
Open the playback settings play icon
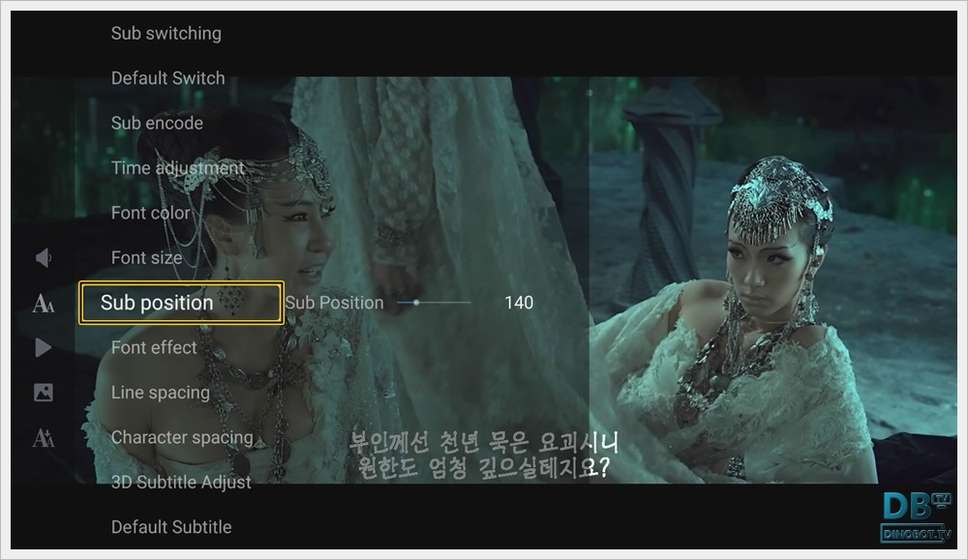pyautogui.click(x=44, y=348)
